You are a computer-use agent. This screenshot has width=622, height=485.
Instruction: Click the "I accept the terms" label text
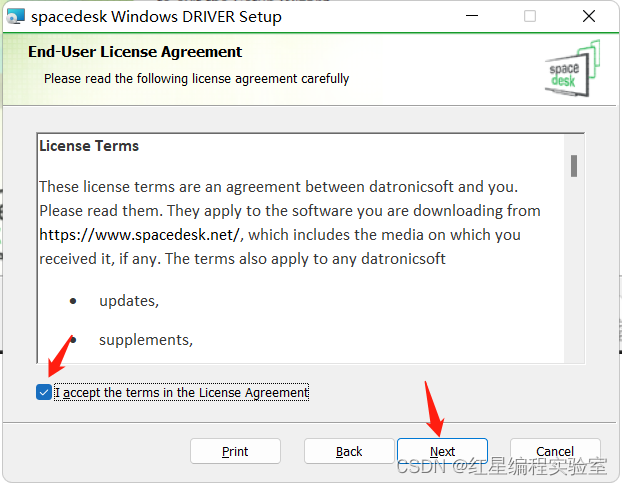tap(181, 393)
